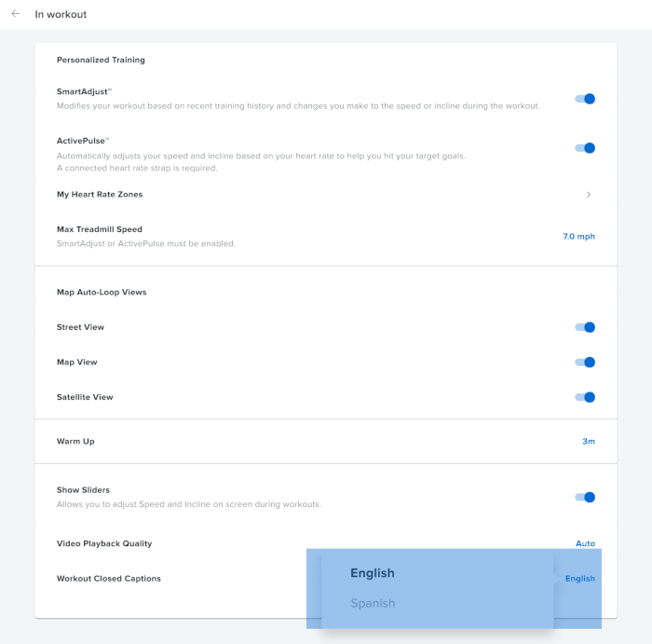Open My Heart Rate Zones row
Image resolution: width=652 pixels, height=644 pixels.
[x=100, y=195]
